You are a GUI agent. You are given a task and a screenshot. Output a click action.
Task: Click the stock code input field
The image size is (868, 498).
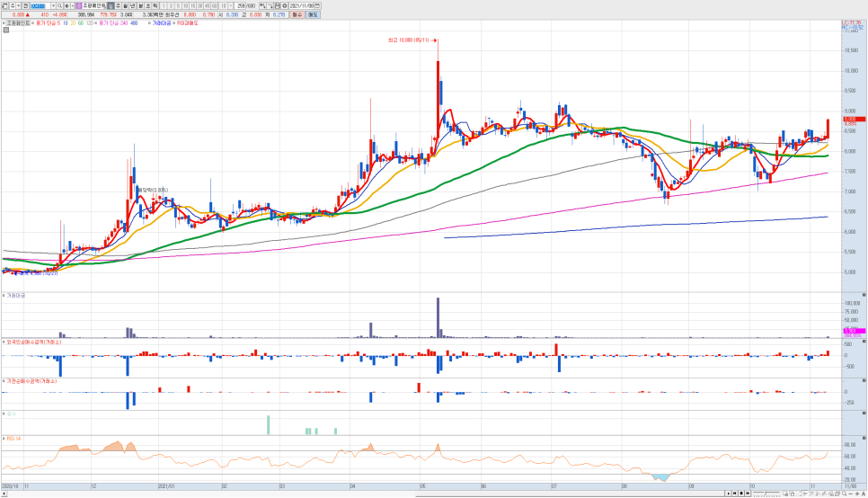pos(40,5)
